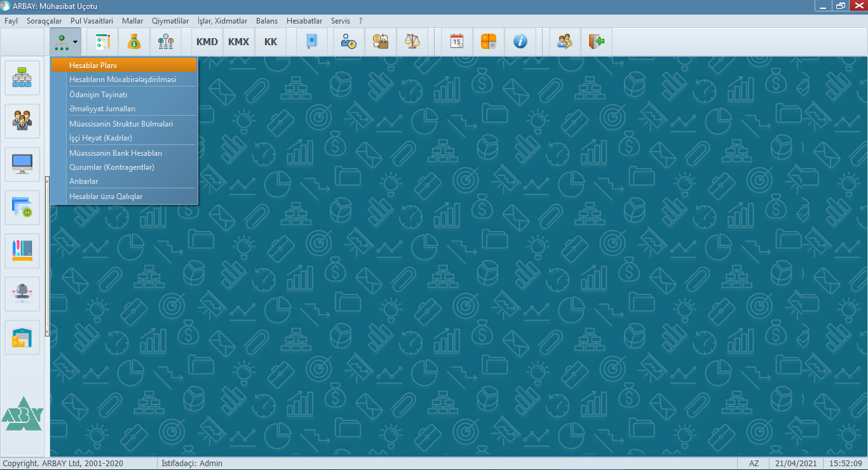Open the Mallar menu
868x470 pixels.
tap(132, 21)
